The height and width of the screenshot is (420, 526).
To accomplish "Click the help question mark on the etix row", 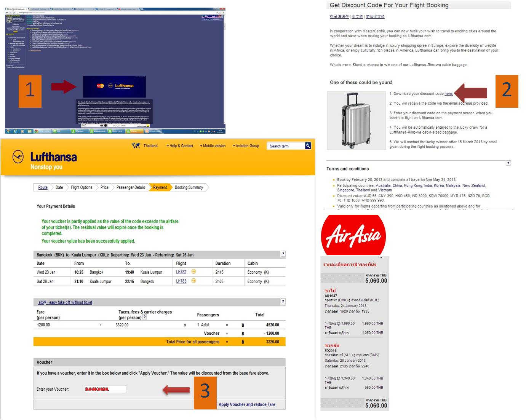I will pyautogui.click(x=283, y=302).
